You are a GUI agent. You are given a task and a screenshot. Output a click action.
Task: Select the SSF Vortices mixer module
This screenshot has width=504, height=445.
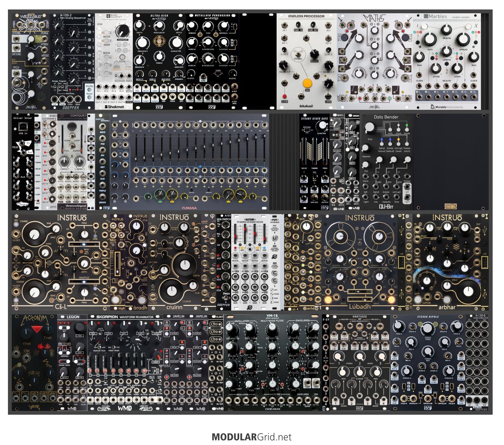click(360, 363)
